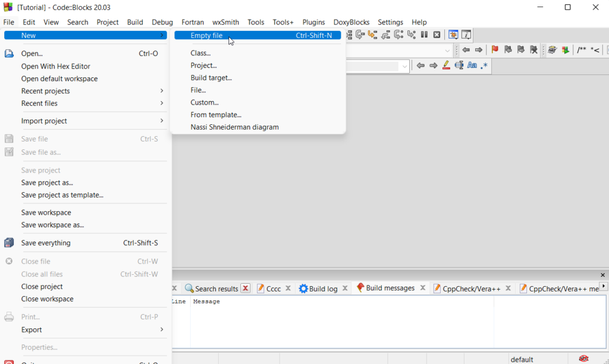This screenshot has height=364, width=609.
Task: Open the DoxyBlocks menu
Action: [x=351, y=22]
